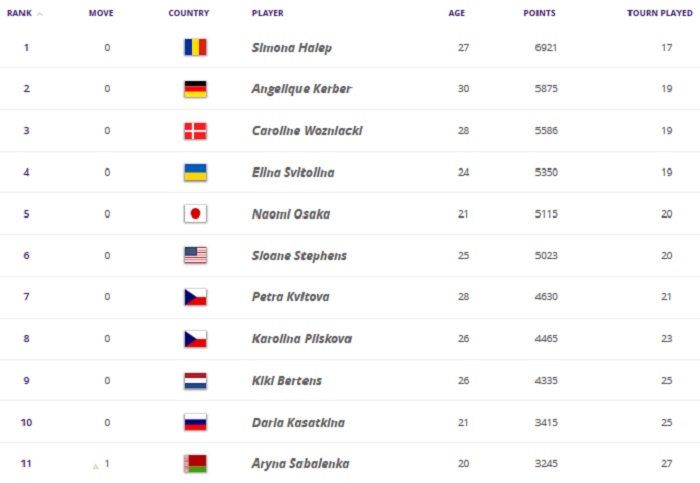Sort by the AGE column header
Screen dimensions: 700x483
[456, 14]
